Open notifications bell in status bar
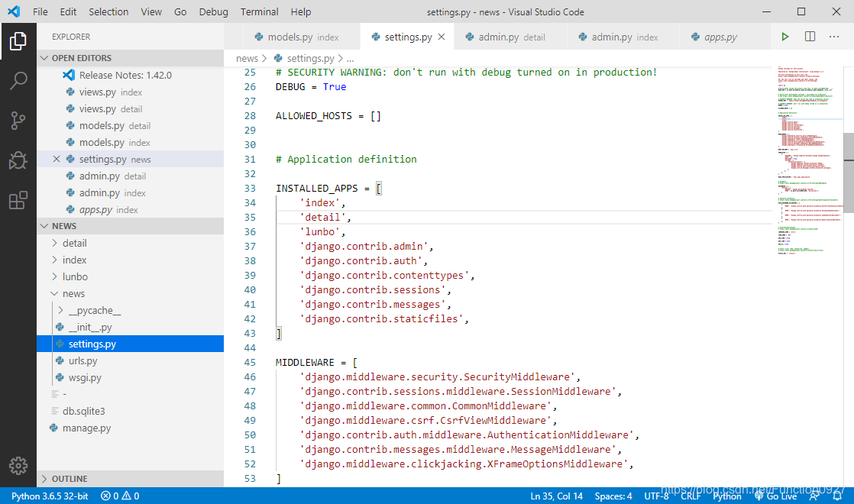Image resolution: width=854 pixels, height=504 pixels. click(837, 496)
